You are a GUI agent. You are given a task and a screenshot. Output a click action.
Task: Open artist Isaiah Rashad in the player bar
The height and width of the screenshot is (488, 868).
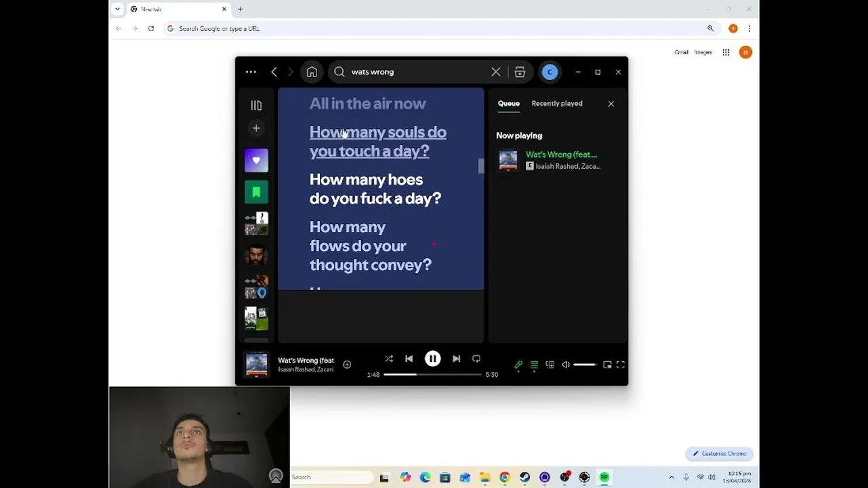(x=295, y=369)
